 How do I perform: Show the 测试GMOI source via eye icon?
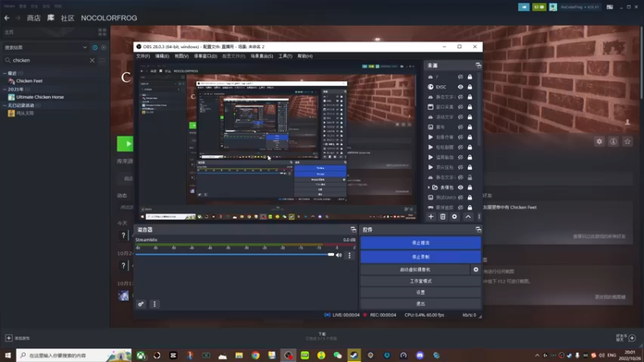(460, 197)
